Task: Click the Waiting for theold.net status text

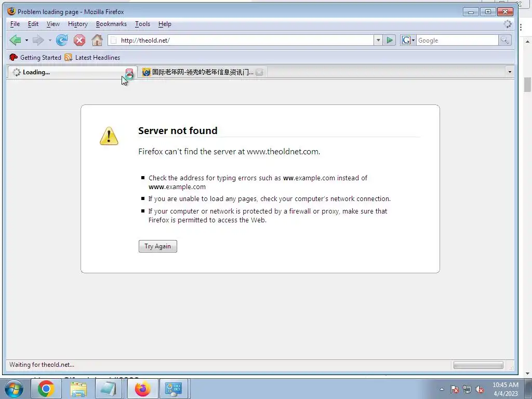Action: (42, 365)
